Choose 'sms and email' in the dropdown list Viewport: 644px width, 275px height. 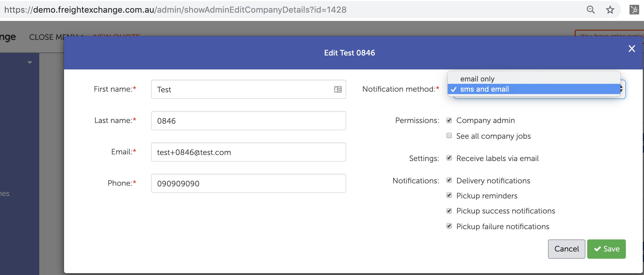pyautogui.click(x=534, y=89)
